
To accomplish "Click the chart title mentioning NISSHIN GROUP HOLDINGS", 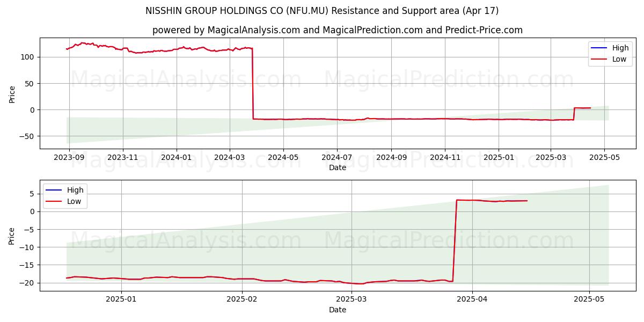I will (322, 11).
